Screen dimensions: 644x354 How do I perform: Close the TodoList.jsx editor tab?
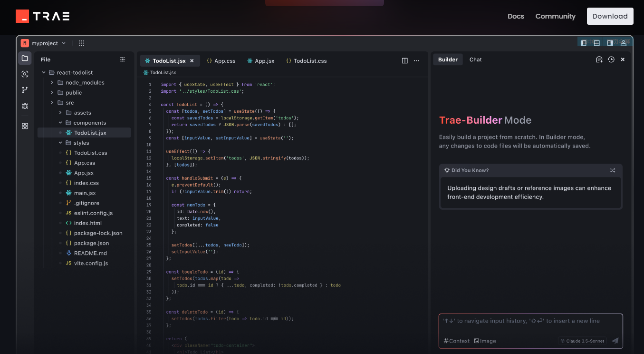192,61
